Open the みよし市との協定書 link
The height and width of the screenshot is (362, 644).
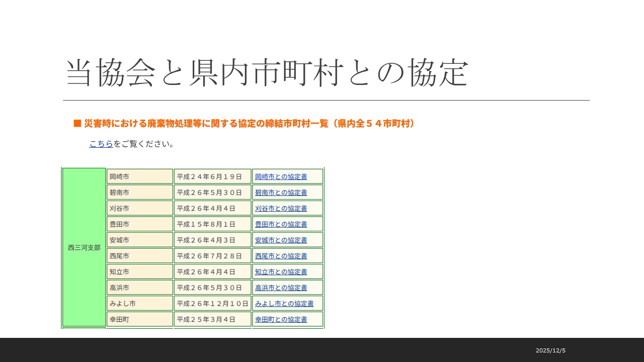284,304
